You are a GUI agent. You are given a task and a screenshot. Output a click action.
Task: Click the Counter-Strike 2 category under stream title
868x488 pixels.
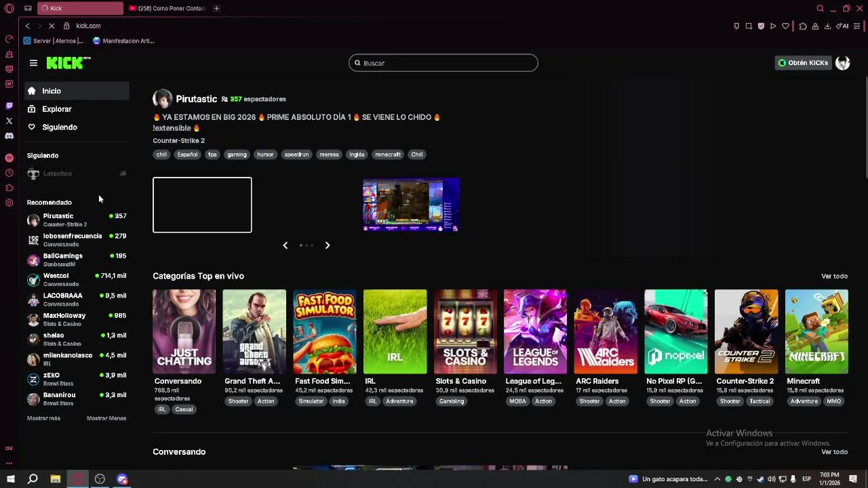[x=178, y=141]
